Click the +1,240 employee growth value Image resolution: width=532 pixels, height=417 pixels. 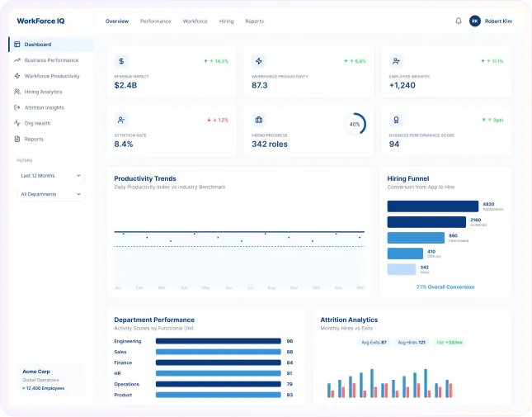[x=402, y=85]
